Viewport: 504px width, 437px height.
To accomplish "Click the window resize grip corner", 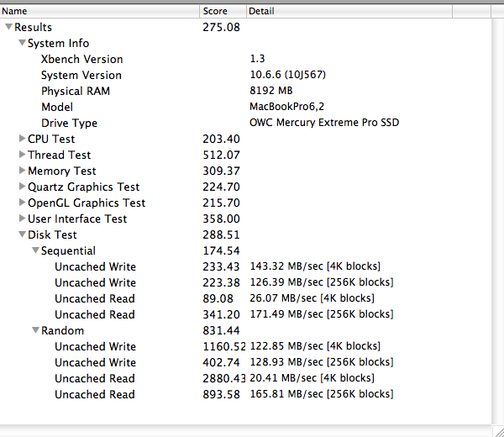I will pos(498,431).
